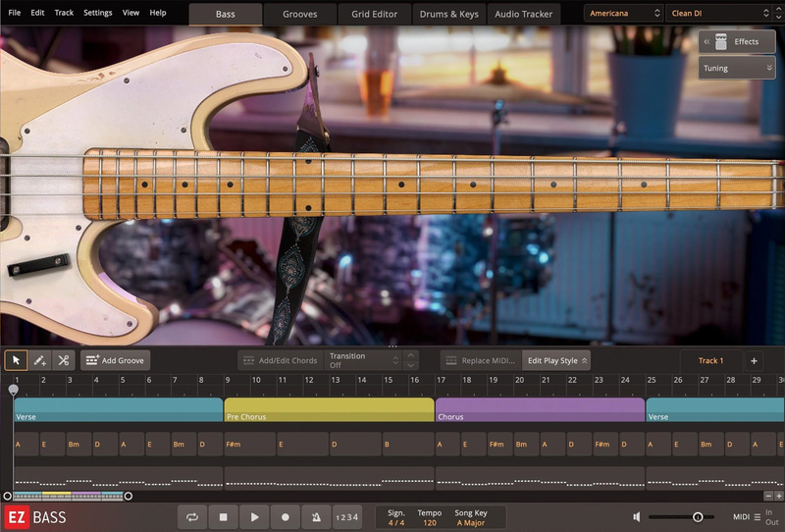Open the Song Key A Major setting
The width and height of the screenshot is (785, 532).
471,517
